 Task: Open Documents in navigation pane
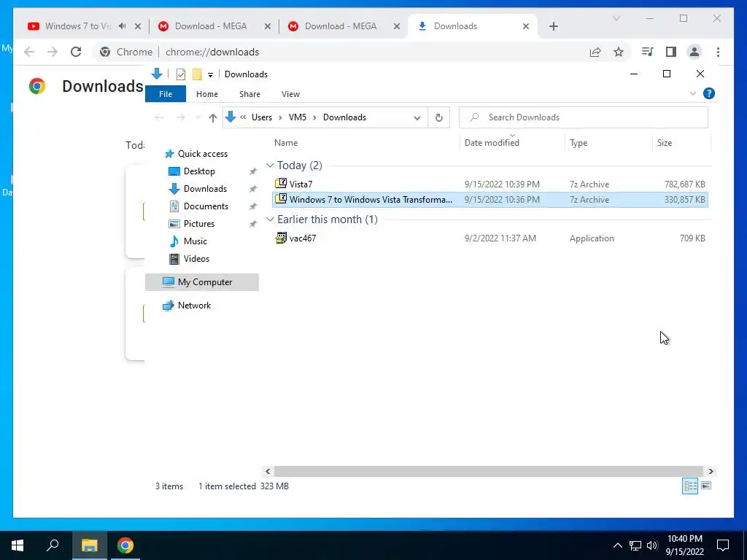point(206,206)
